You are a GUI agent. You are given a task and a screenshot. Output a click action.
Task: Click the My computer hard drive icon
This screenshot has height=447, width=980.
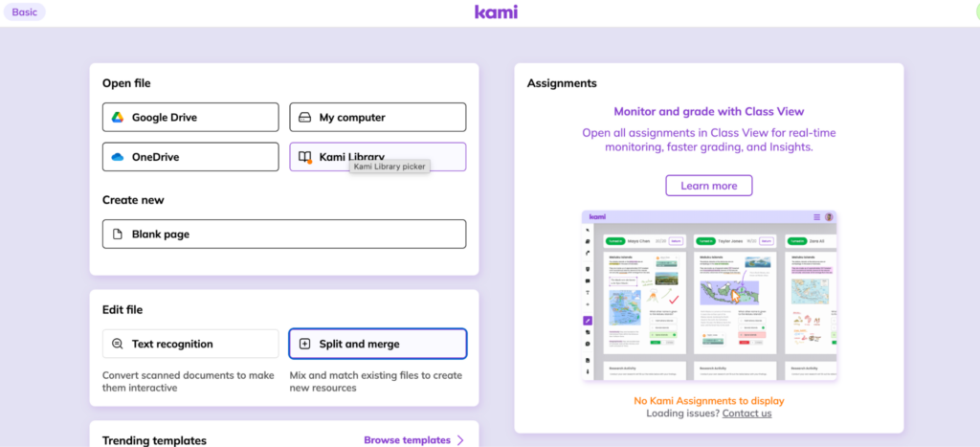304,118
